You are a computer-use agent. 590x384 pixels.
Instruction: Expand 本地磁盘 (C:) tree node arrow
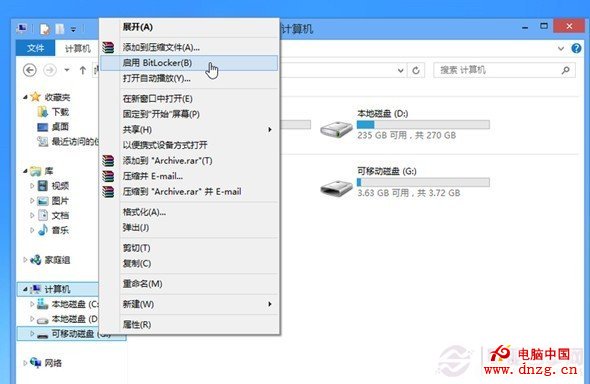(x=32, y=304)
